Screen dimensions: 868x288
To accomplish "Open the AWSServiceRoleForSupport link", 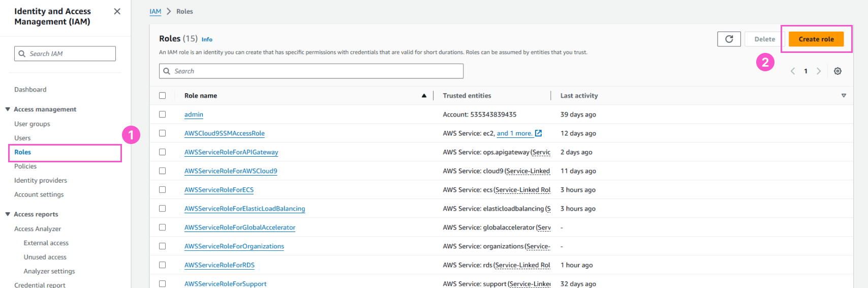I will point(225,284).
